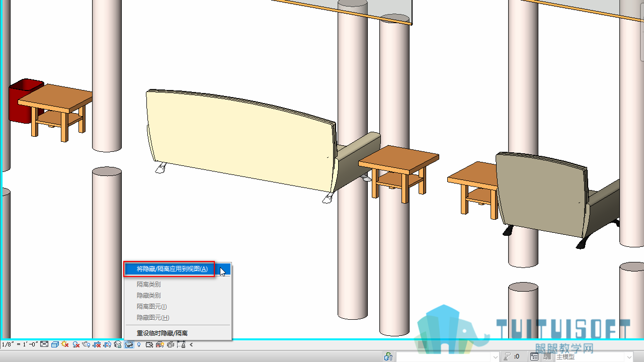Toggle the Crop View icon
The height and width of the screenshot is (362, 644).
[97, 344]
